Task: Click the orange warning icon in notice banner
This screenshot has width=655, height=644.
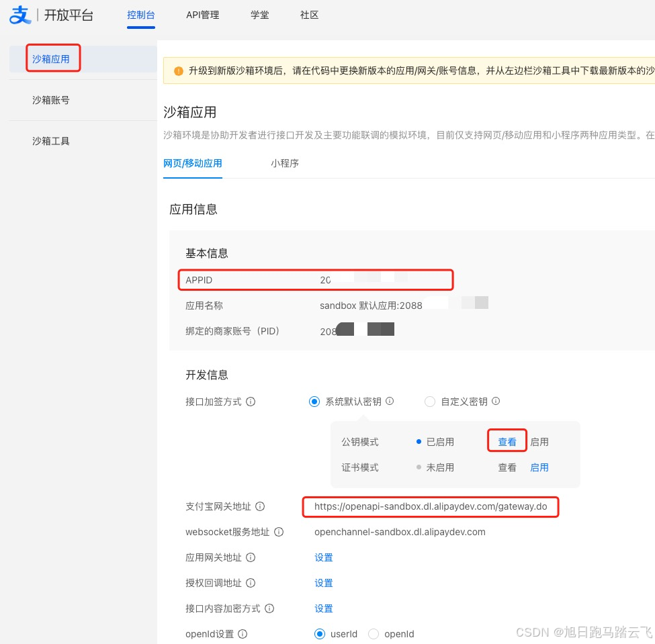Action: coord(179,71)
